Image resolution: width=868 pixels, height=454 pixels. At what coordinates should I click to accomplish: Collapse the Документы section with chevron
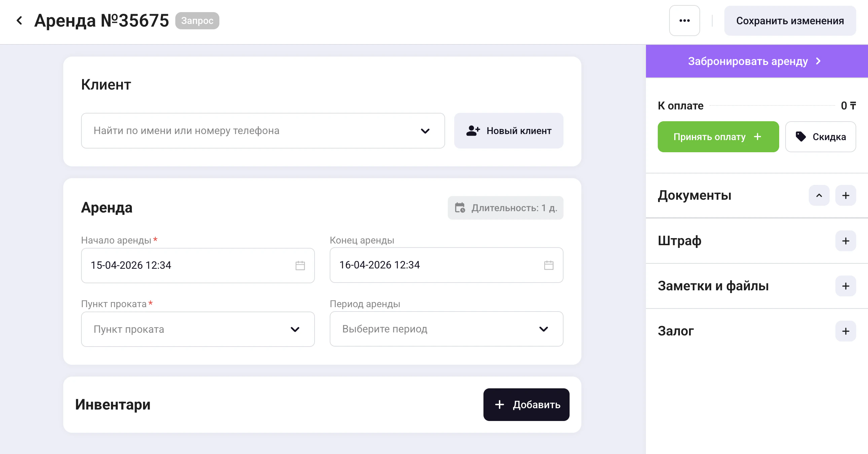coord(819,195)
